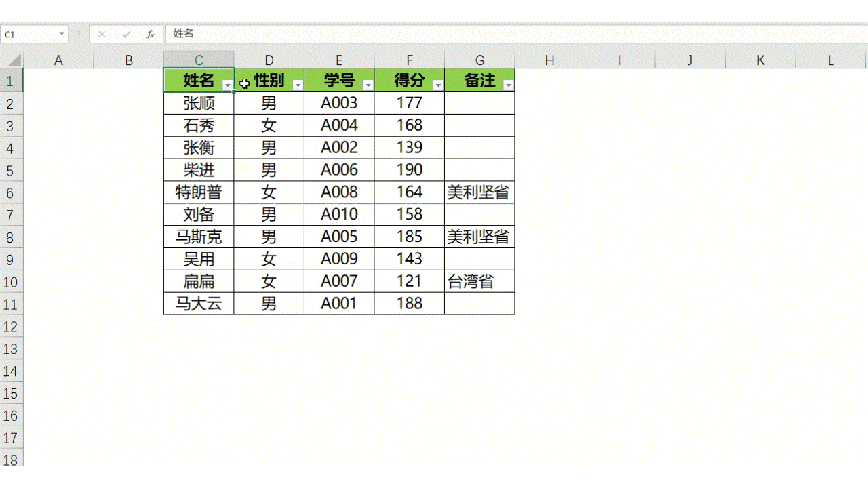Click the 姓名 header cell
868x488 pixels.
click(199, 81)
